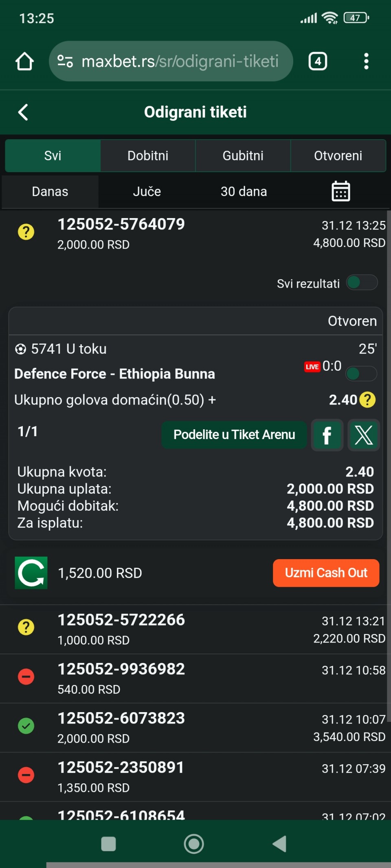
Task: Switch to the Dobitni tab
Action: coord(148,155)
